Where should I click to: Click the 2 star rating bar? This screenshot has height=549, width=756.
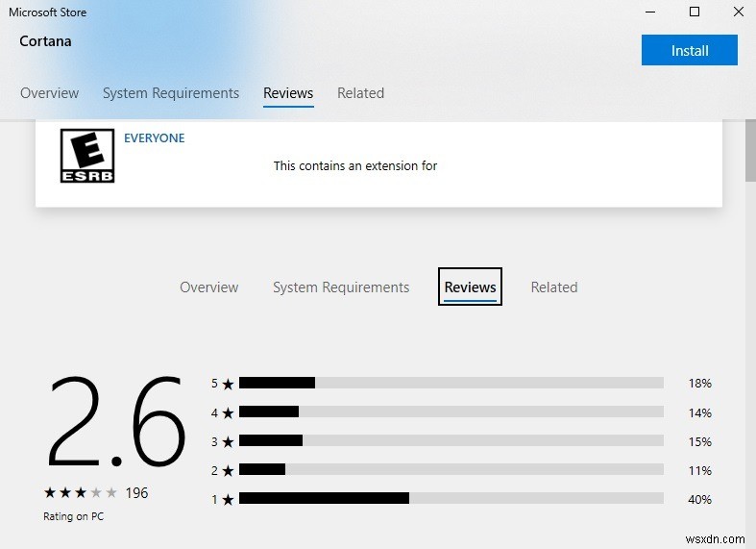click(451, 469)
